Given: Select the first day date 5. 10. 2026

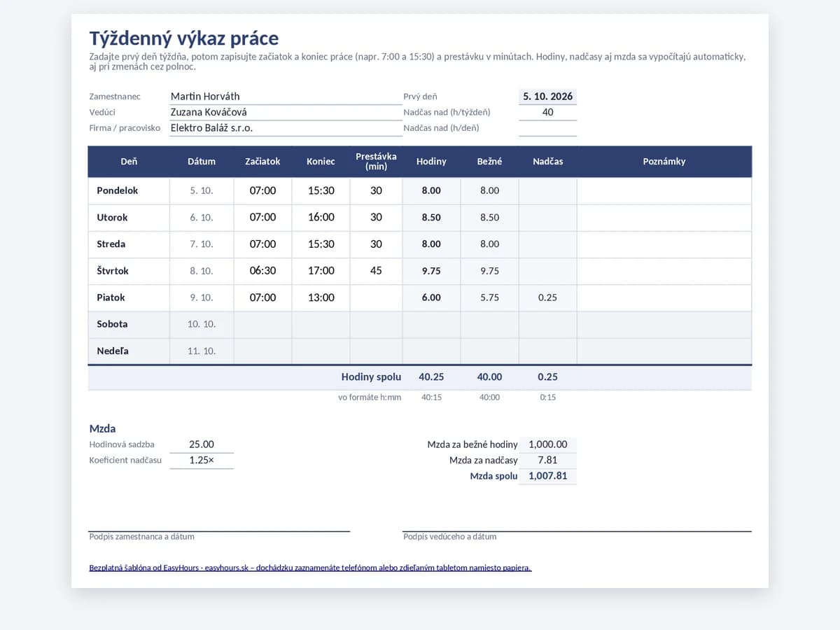Looking at the screenshot, I should click(547, 97).
